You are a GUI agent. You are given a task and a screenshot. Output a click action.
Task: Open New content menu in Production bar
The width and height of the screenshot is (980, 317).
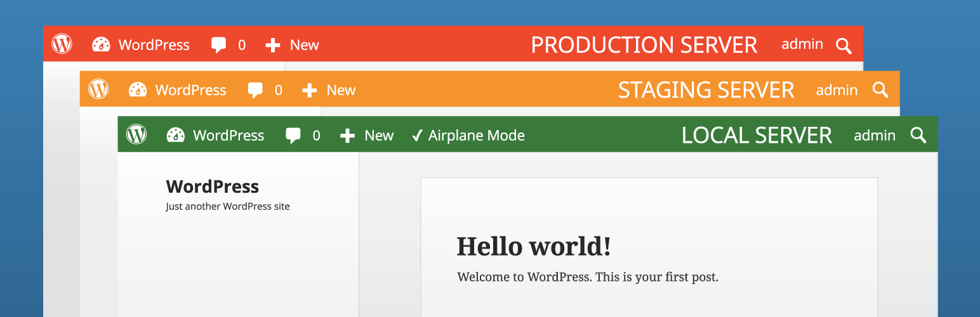pos(305,45)
